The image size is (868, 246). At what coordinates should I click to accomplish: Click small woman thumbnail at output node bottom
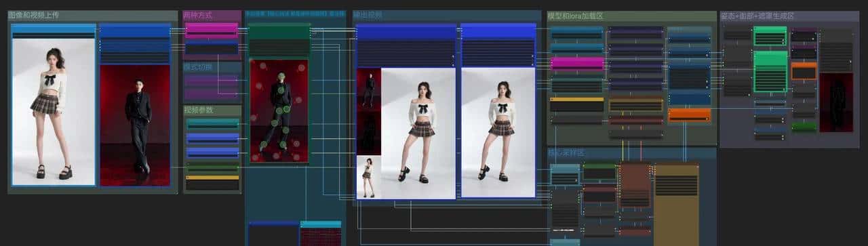[x=369, y=177]
